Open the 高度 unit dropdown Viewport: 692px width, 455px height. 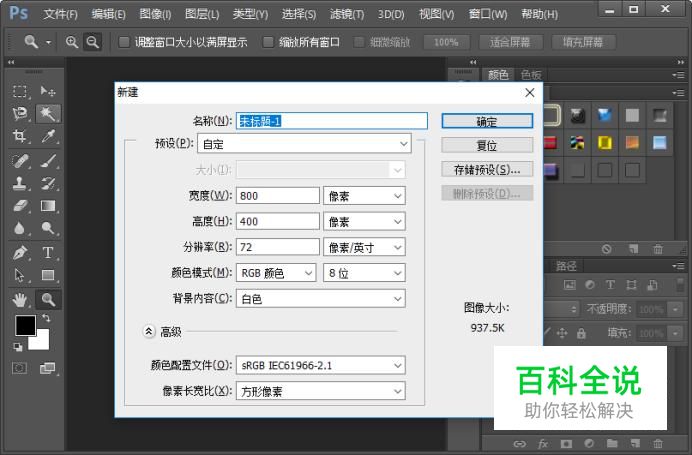tap(364, 221)
